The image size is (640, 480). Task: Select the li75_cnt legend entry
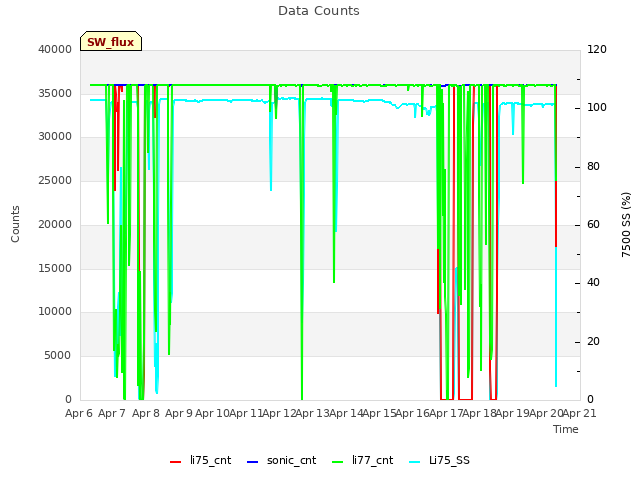[x=200, y=460]
